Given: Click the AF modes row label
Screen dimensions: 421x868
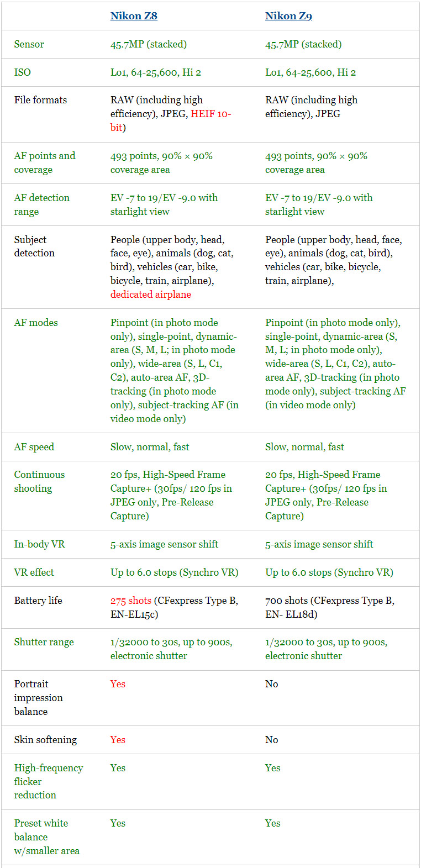Looking at the screenshot, I should tap(36, 323).
